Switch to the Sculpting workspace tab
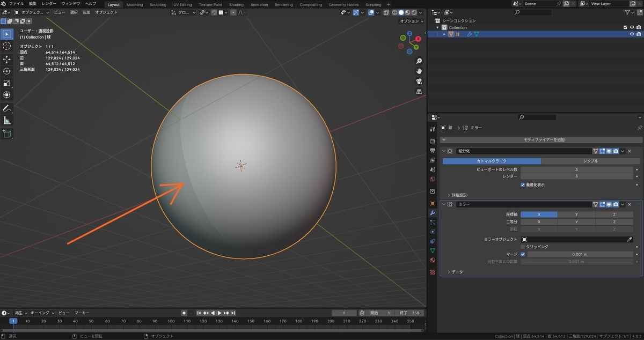644x340 pixels. click(158, 4)
